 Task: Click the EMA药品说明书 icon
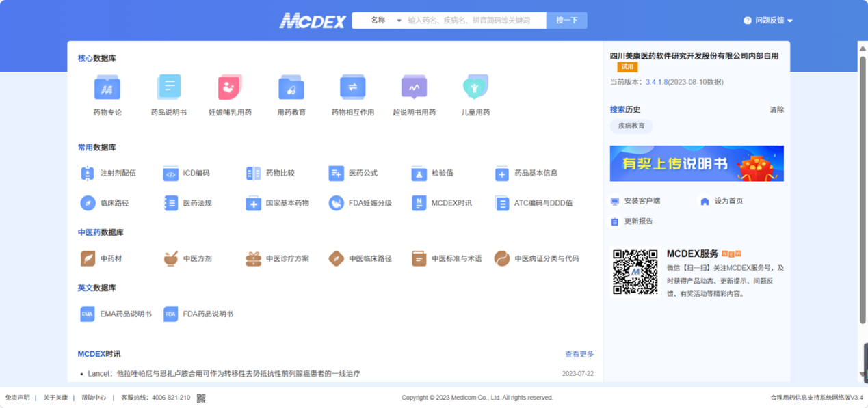click(x=88, y=314)
